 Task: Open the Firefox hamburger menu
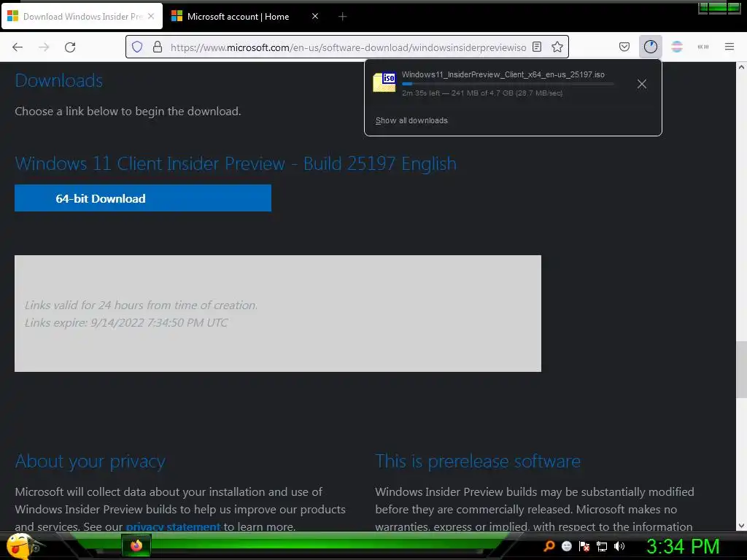click(x=729, y=47)
